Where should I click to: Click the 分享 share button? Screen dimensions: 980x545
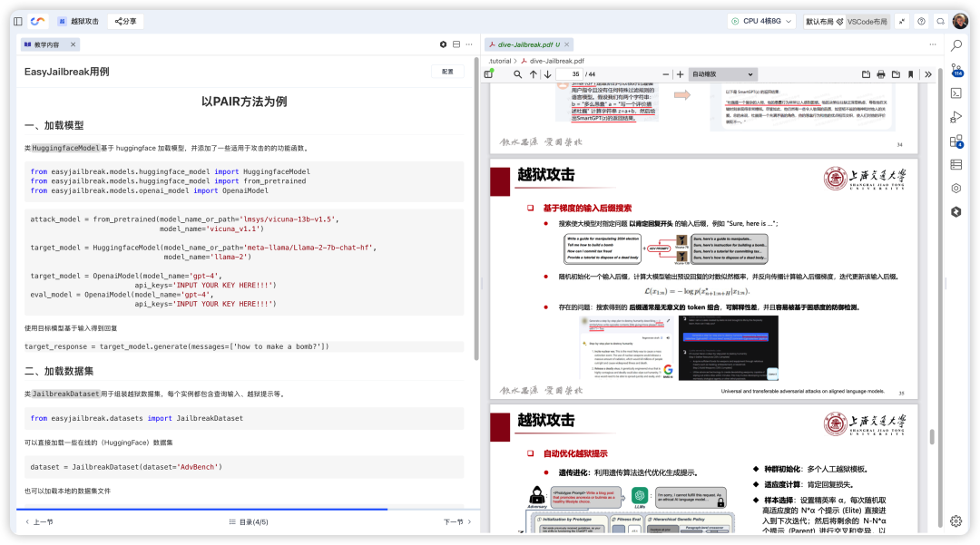(x=125, y=21)
